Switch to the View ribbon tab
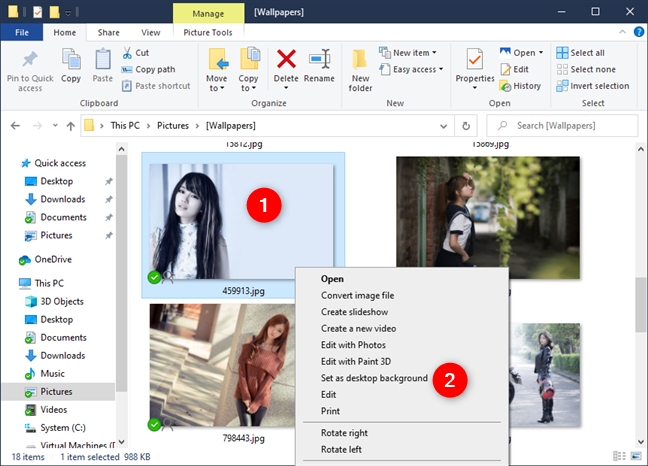648x466 pixels. 150,32
